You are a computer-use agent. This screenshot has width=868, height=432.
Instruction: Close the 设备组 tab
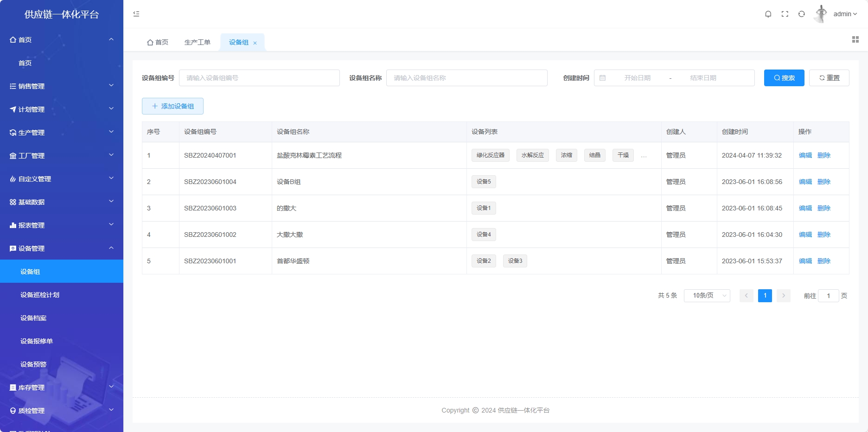(x=255, y=43)
